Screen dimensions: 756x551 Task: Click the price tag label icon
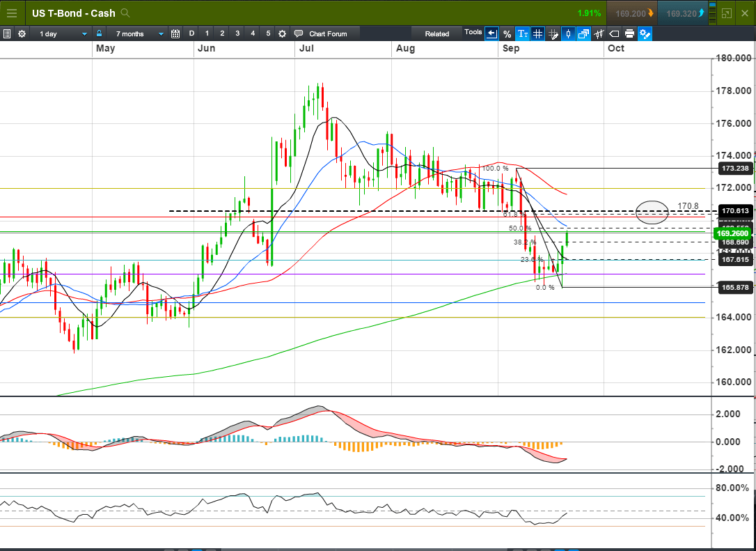coord(614,33)
